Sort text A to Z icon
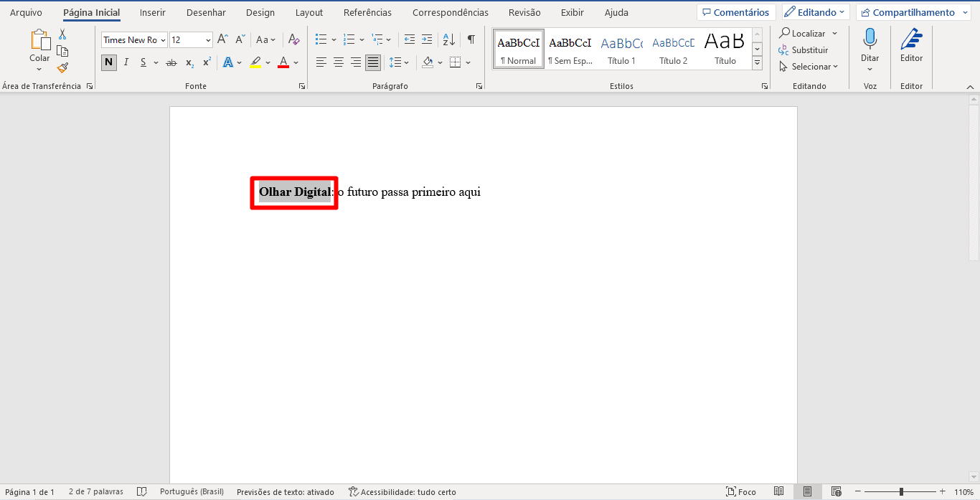 [449, 39]
